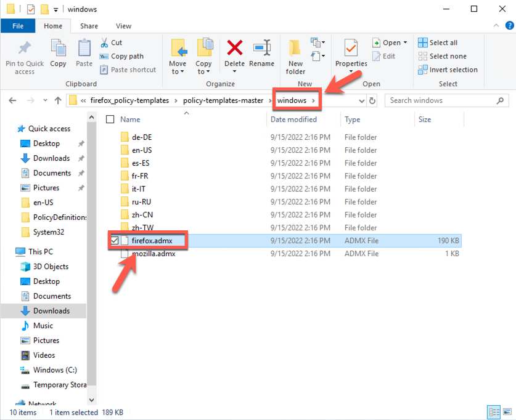Click Select none
The width and height of the screenshot is (516, 420).
coord(442,56)
